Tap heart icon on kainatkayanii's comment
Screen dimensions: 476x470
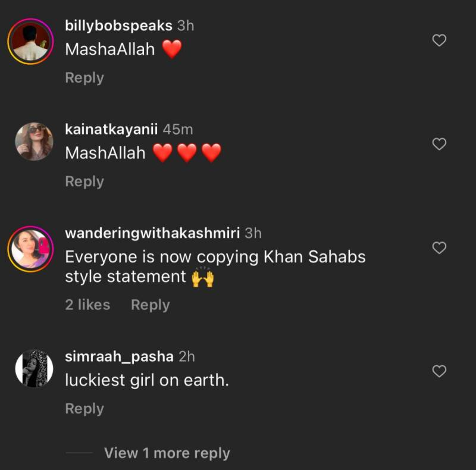click(x=439, y=144)
